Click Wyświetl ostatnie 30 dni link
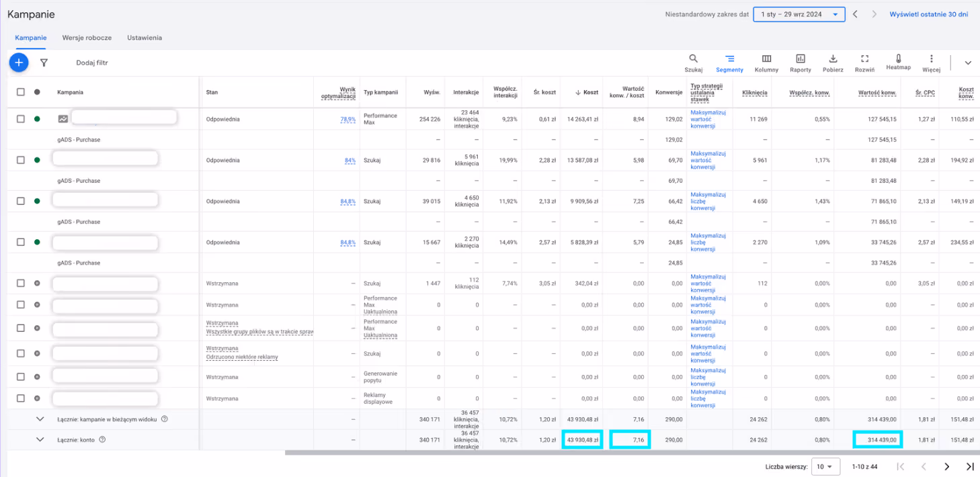Screen dimensions: 980x477 coord(928,14)
